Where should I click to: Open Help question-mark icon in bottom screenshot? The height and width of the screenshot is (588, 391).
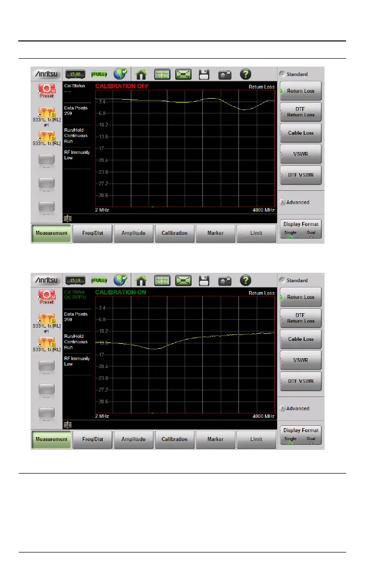click(245, 281)
